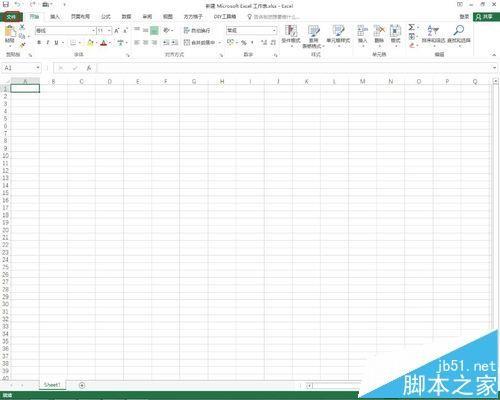Viewport: 500px width, 400px height.
Task: Toggle Bold formatting
Action: click(39, 43)
